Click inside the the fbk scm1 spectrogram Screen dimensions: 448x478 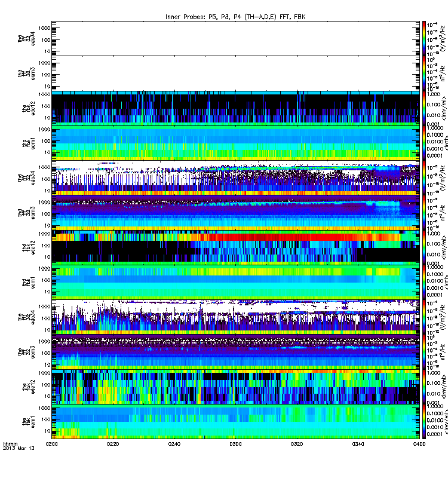(235, 422)
